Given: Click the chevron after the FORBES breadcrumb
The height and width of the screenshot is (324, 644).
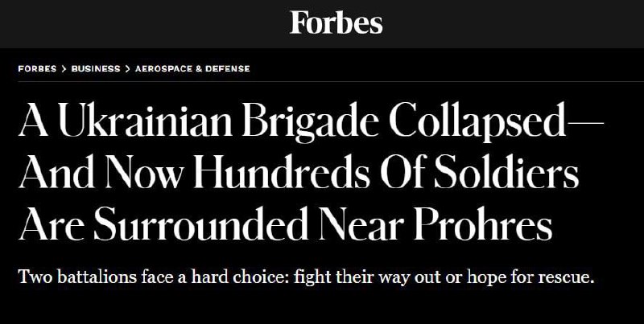Looking at the screenshot, I should (x=64, y=68).
